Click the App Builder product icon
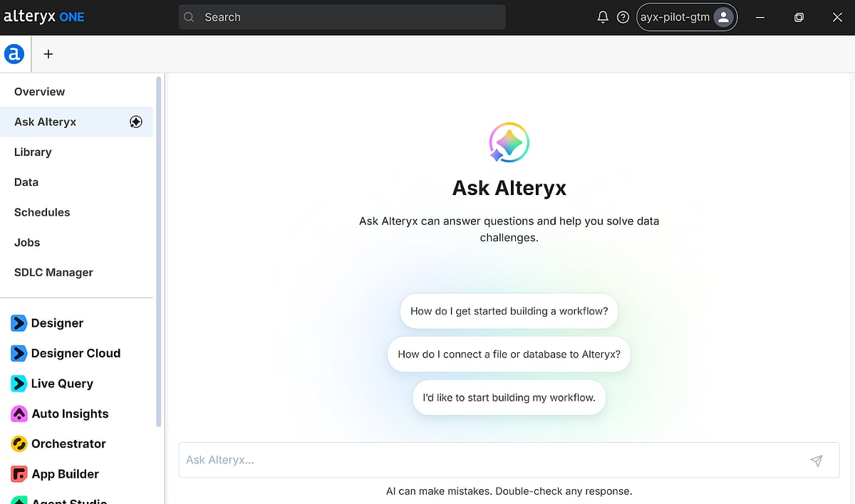 (x=19, y=474)
